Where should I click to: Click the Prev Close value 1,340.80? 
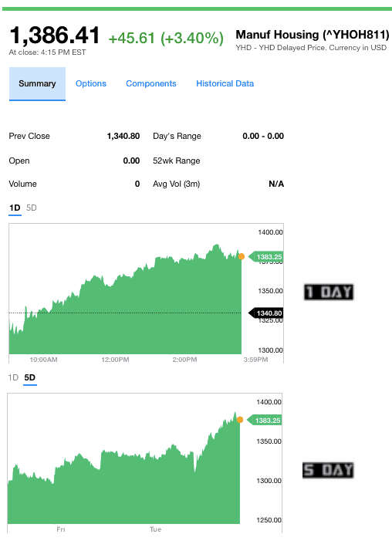pyautogui.click(x=123, y=136)
